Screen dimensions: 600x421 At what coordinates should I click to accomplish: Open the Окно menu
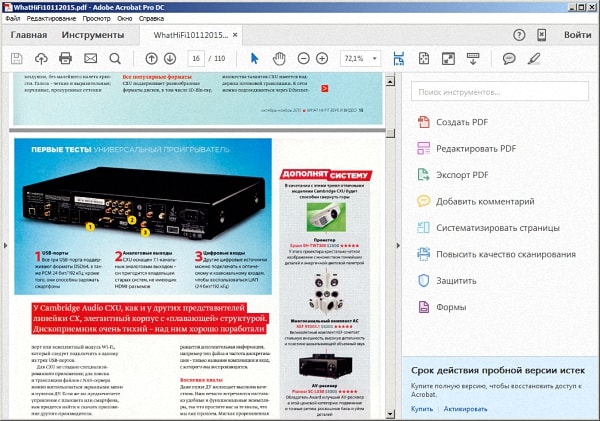coord(125,18)
